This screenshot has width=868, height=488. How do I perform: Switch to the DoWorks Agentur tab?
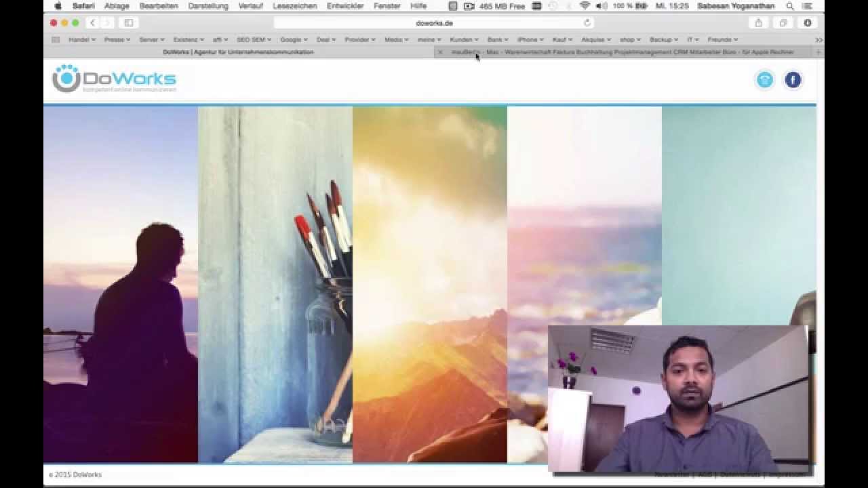[x=238, y=52]
